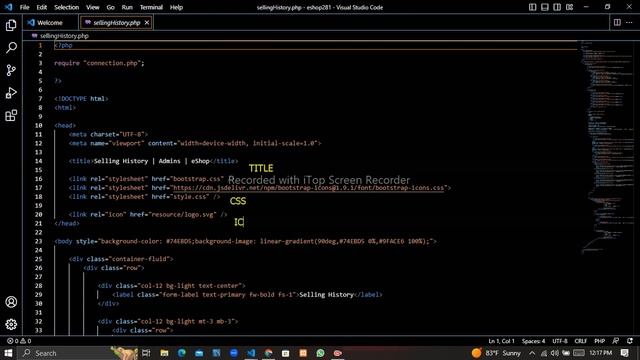Screen dimensions: 640x360
Task: Open the File menu
Action: pyautogui.click(x=24, y=7)
